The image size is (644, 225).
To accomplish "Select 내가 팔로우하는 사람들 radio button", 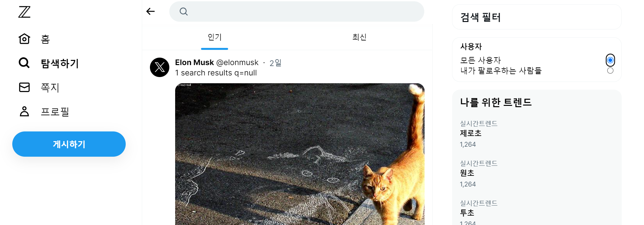I will [610, 71].
